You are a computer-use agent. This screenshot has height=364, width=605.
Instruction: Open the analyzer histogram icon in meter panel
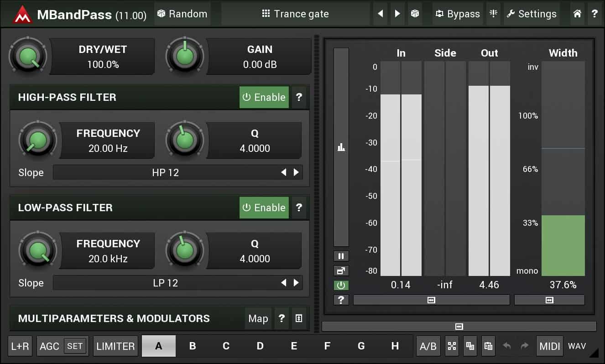tap(341, 147)
